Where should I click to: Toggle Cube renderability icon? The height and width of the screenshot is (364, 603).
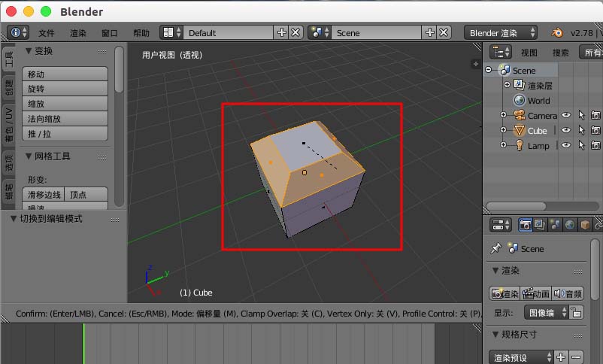[x=595, y=130]
